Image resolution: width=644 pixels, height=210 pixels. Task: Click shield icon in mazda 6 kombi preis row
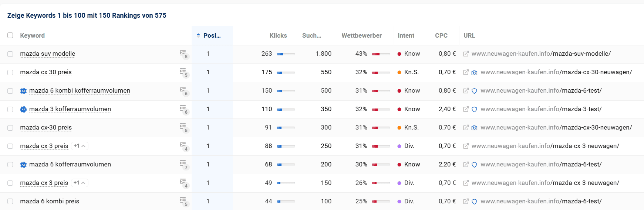point(474,202)
